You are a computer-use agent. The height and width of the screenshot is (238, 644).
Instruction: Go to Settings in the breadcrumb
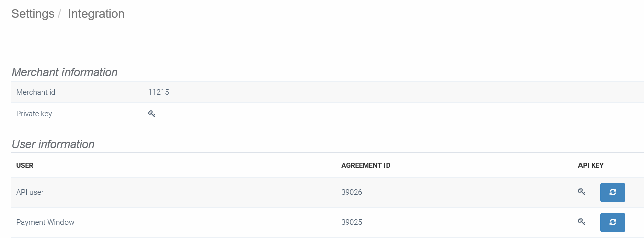tap(33, 14)
